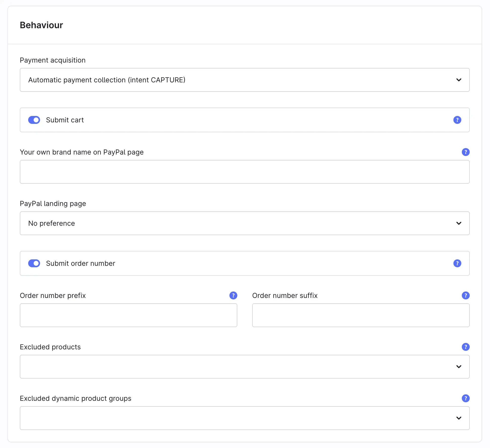Click help icon beside Order number suffix

[x=466, y=295]
